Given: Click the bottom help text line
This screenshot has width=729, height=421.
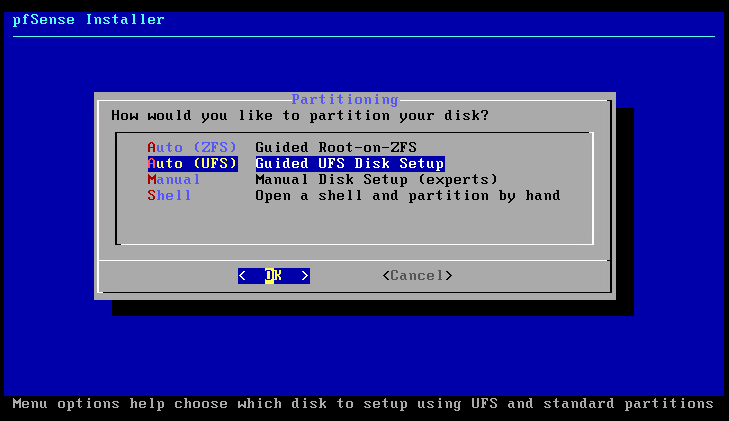Looking at the screenshot, I should click(362, 404).
